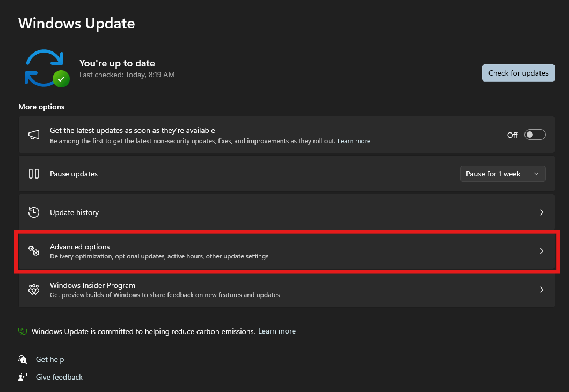Screen dimensions: 569x392
Task: Open the Pause for 1 week dropdown arrow
Action: pyautogui.click(x=536, y=174)
